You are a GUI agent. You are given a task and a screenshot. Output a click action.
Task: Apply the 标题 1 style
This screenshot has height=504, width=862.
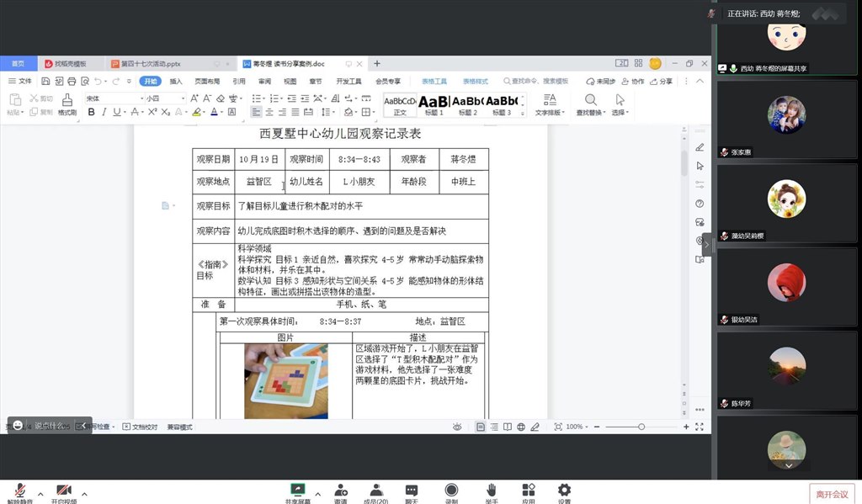(x=434, y=105)
